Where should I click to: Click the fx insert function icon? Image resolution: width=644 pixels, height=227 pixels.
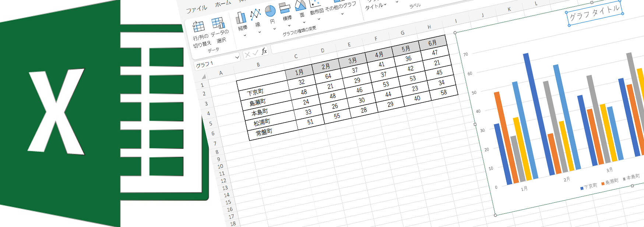pyautogui.click(x=264, y=52)
